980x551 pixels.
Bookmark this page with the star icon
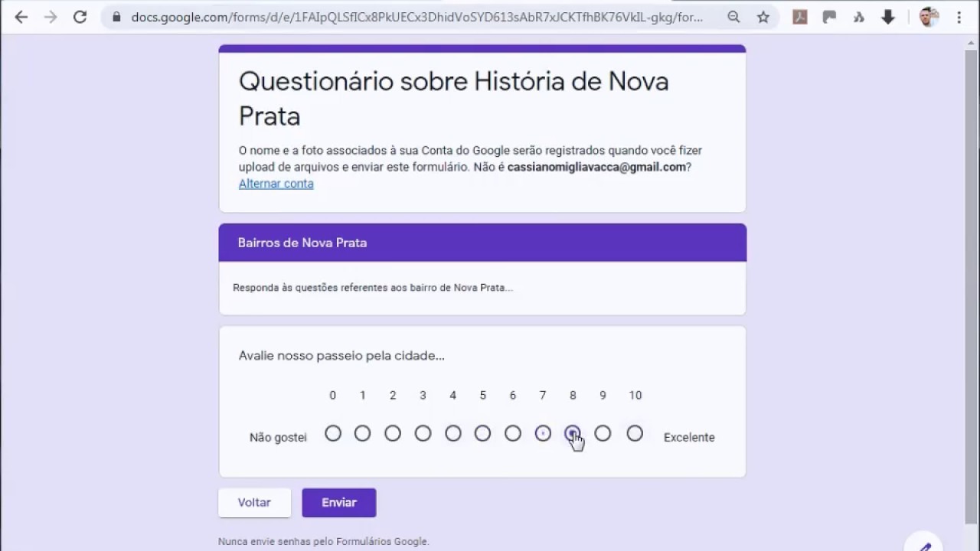pos(763,17)
